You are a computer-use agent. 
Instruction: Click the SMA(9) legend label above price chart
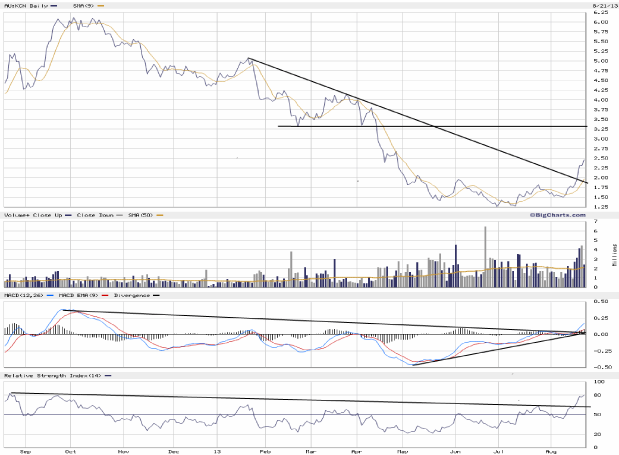point(88,6)
